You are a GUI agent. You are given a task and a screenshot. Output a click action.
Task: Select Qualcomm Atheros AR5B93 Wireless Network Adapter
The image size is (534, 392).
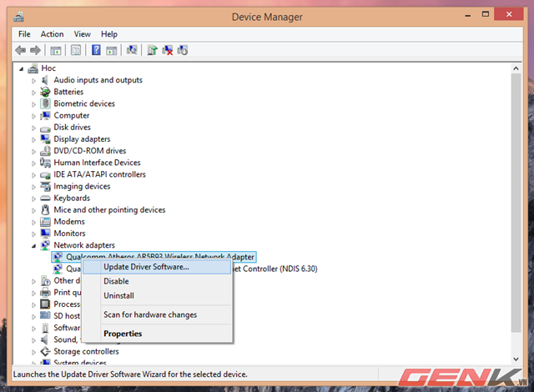pyautogui.click(x=159, y=257)
